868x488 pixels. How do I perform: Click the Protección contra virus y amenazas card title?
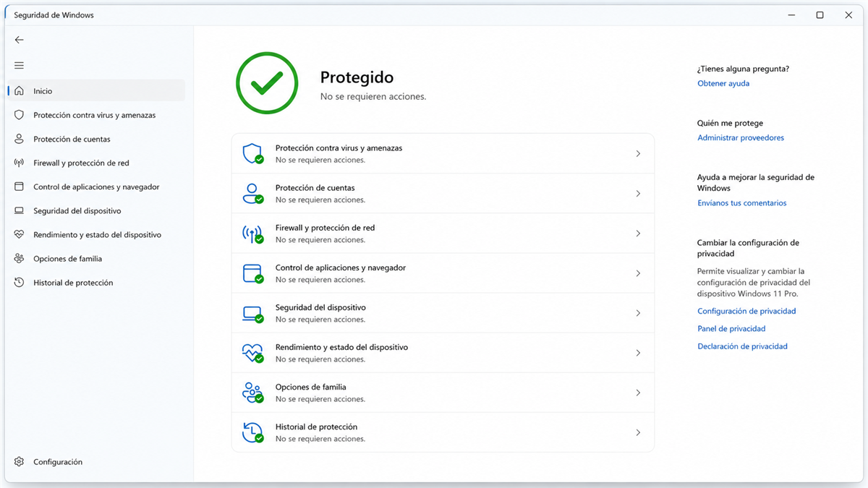(339, 147)
